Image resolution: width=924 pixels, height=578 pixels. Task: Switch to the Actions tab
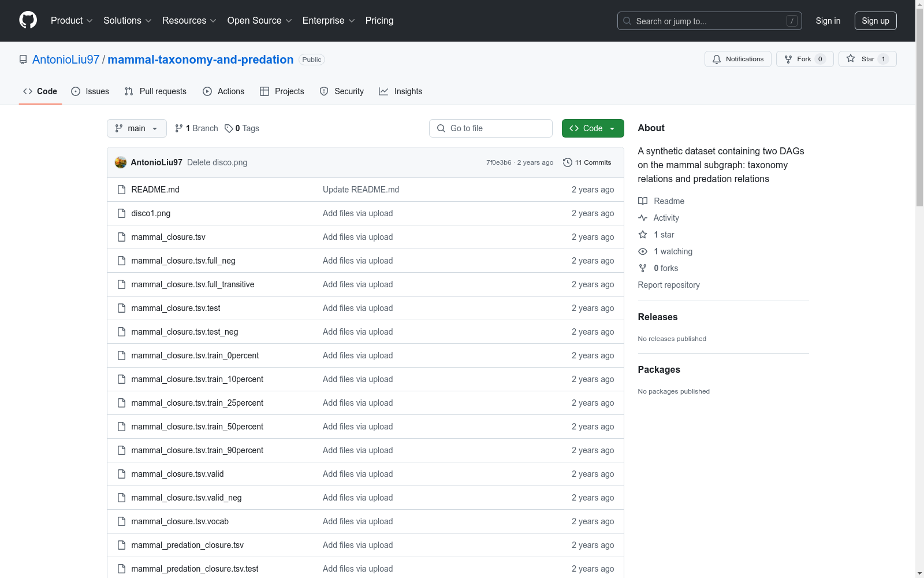coord(223,91)
